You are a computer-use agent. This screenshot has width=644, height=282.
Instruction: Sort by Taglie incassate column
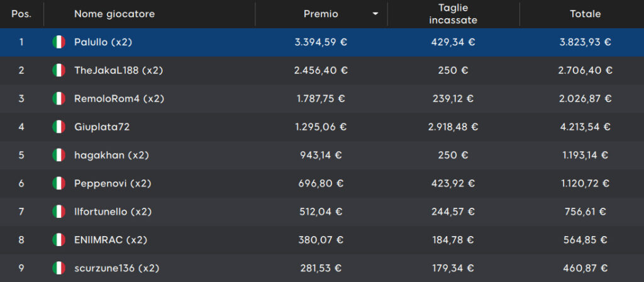[453, 14]
